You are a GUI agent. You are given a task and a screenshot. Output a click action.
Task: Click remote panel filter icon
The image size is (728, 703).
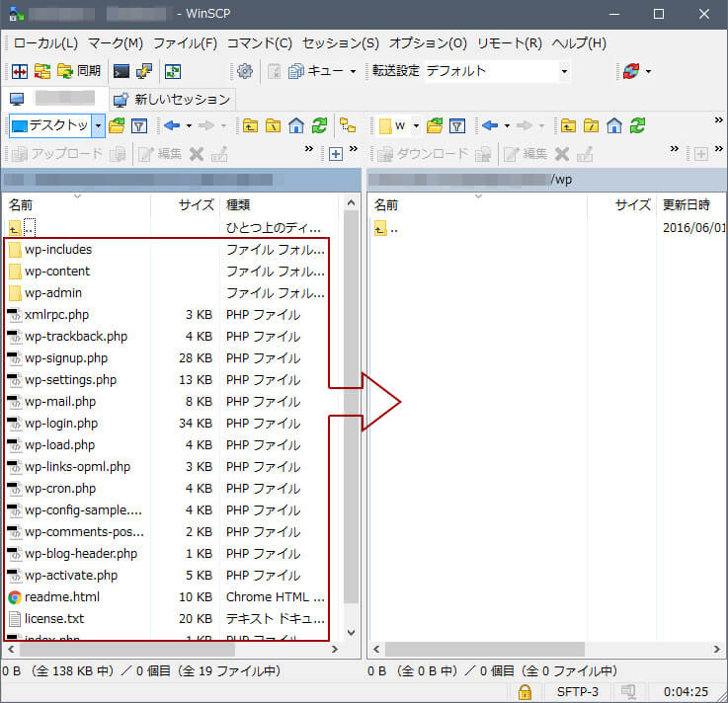click(x=457, y=125)
